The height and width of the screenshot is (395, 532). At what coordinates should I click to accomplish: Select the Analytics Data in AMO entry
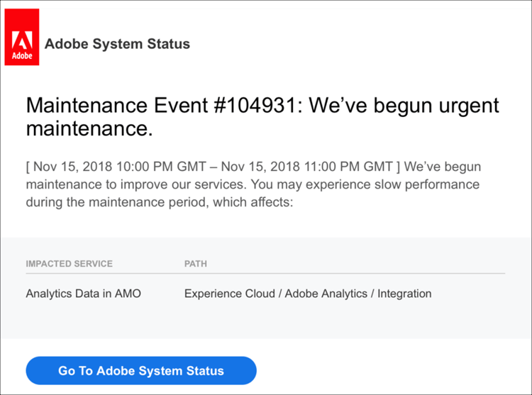point(83,293)
